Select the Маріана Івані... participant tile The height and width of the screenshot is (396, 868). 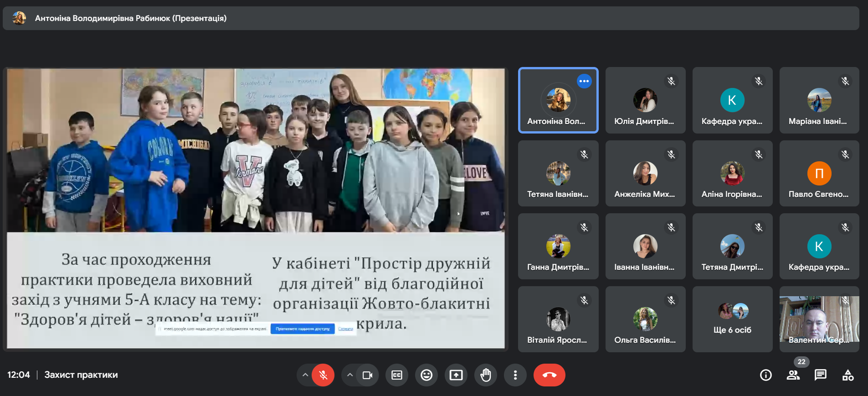[x=819, y=100]
